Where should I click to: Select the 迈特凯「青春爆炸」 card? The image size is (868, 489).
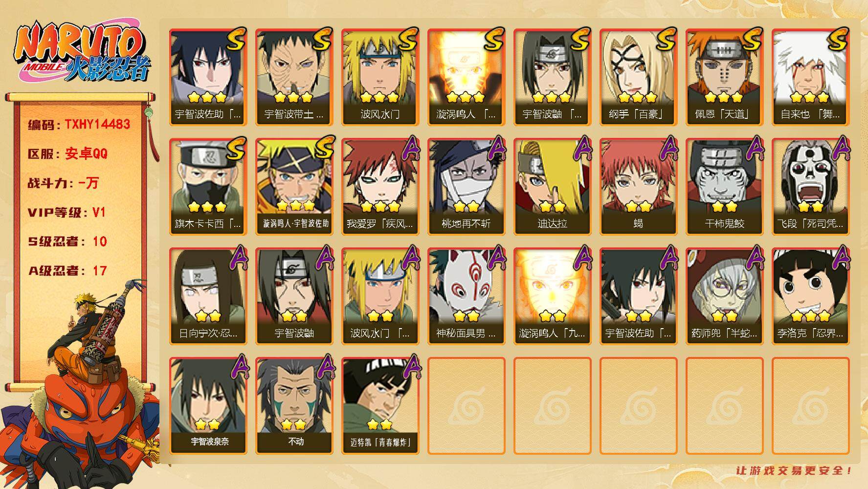[x=380, y=405]
